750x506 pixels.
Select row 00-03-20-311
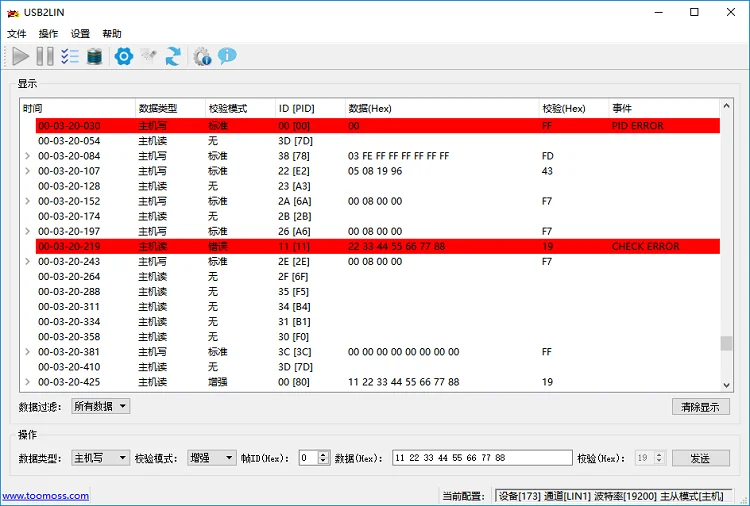(378, 307)
